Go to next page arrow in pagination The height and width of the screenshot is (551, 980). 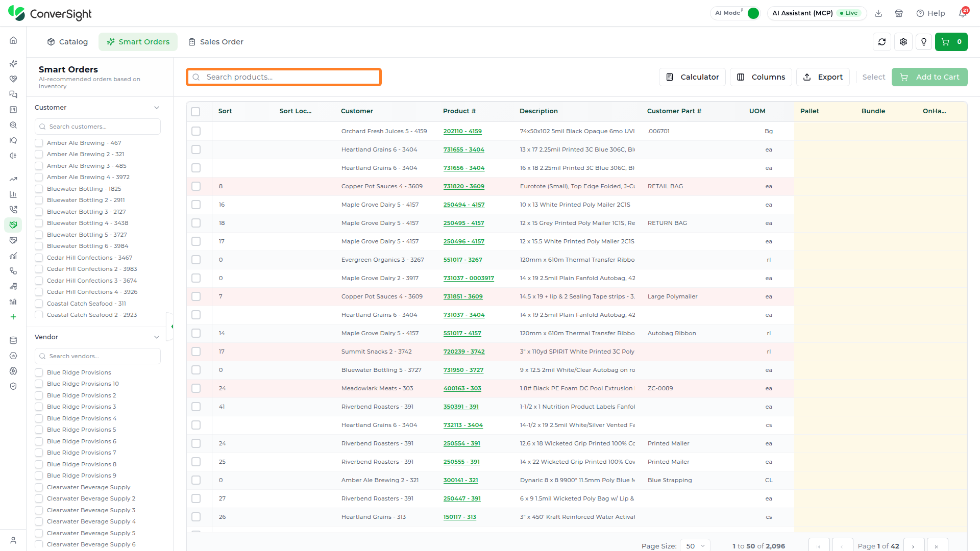click(x=914, y=545)
